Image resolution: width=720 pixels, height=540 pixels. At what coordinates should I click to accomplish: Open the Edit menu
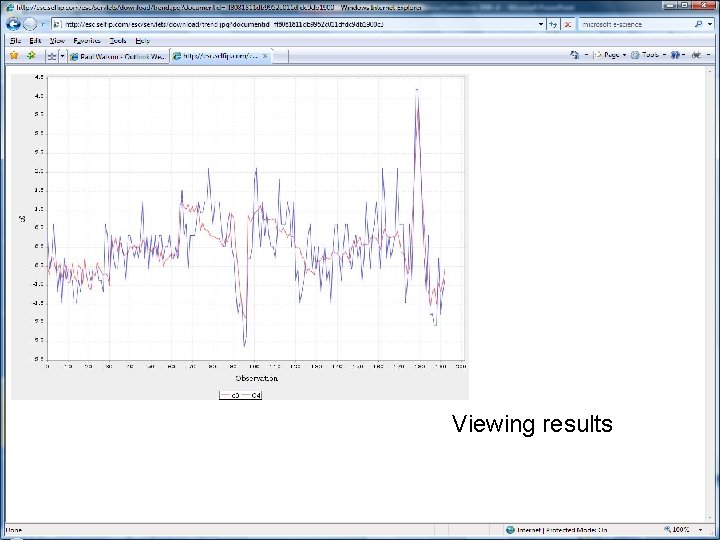[x=35, y=40]
